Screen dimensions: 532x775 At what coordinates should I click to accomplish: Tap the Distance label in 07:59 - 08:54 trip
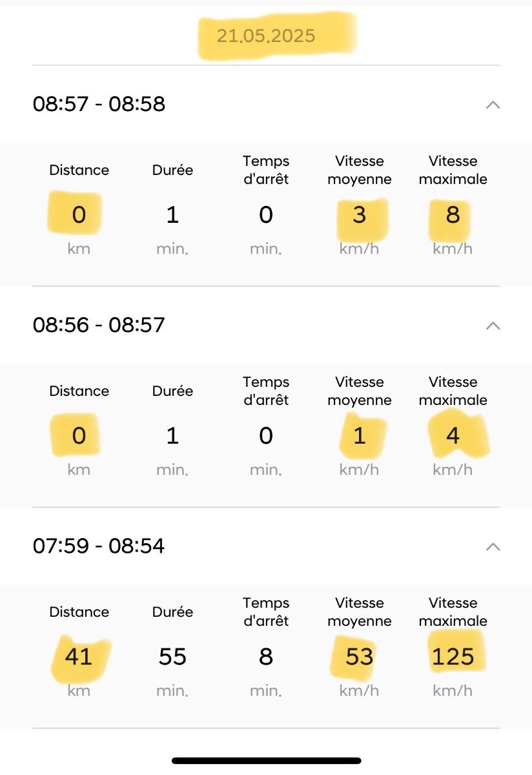pos(79,612)
